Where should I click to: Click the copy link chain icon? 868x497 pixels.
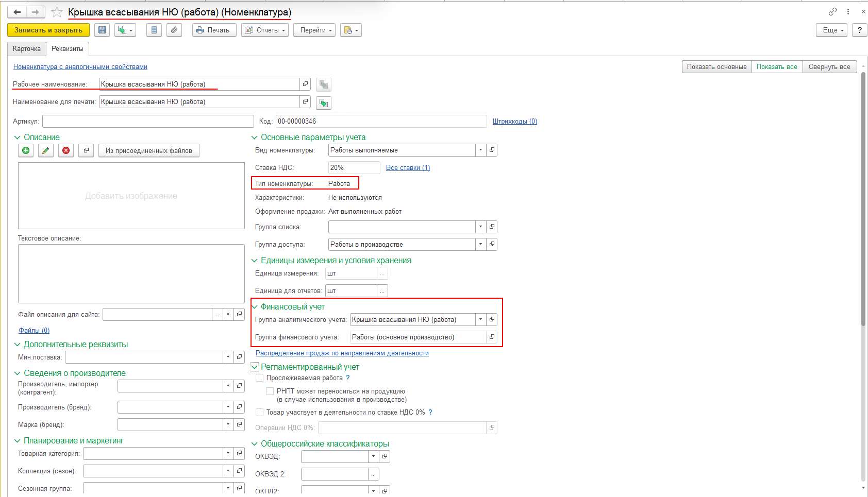tap(832, 12)
